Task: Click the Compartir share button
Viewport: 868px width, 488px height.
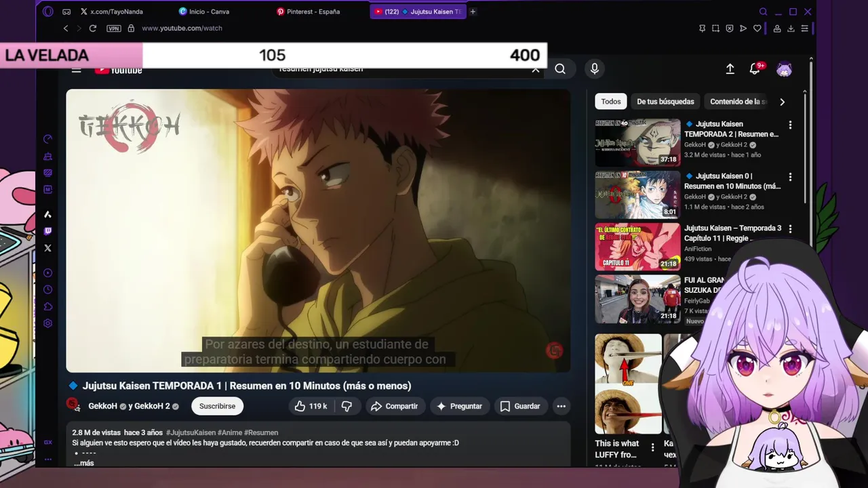Action: point(394,406)
